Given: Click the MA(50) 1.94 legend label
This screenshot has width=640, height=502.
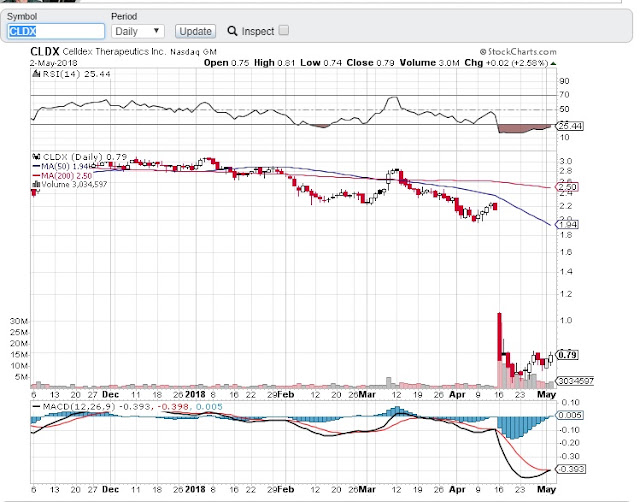Looking at the screenshot, I should coord(65,167).
